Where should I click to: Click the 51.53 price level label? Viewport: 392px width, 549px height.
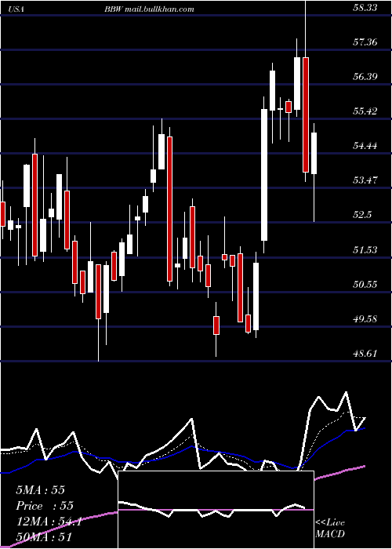pyautogui.click(x=365, y=249)
